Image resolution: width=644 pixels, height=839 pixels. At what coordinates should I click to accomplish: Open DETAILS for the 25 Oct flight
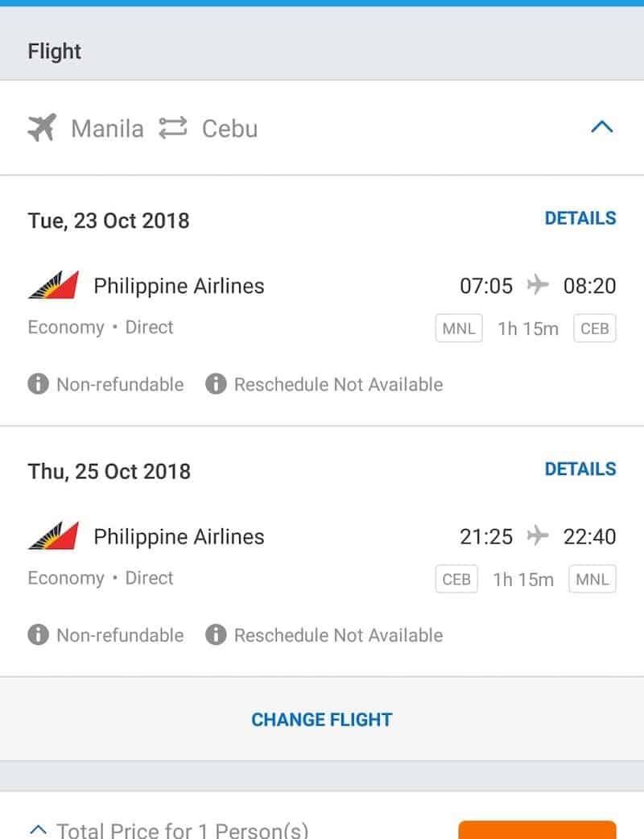coord(580,469)
